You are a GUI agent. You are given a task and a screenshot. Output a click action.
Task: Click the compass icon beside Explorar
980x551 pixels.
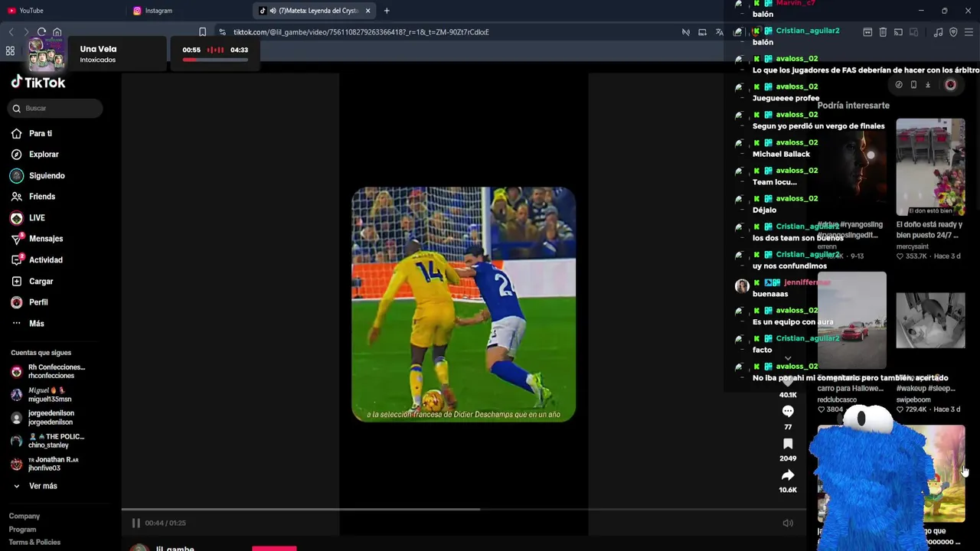click(x=17, y=155)
